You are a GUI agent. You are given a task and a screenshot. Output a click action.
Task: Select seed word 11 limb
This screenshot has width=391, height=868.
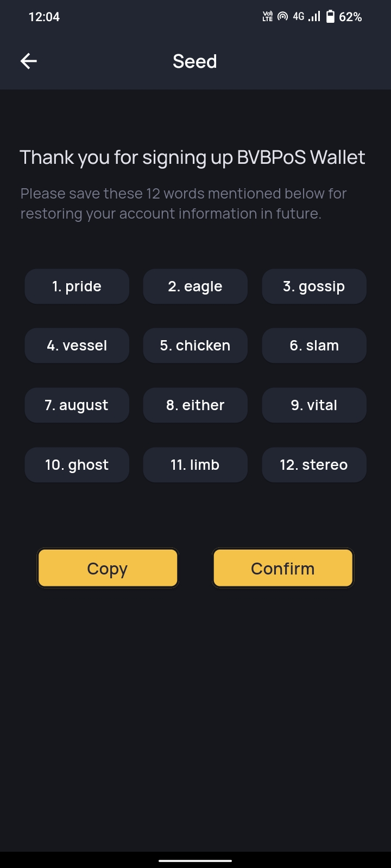[x=195, y=465]
